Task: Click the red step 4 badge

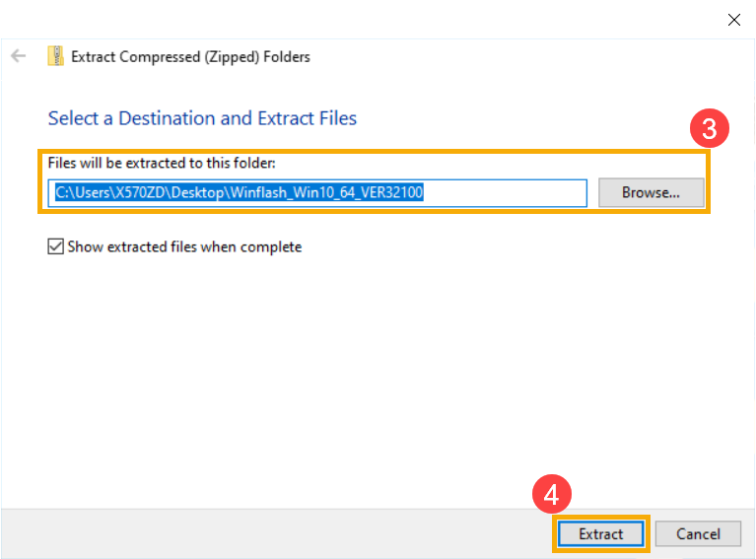Action: click(552, 494)
